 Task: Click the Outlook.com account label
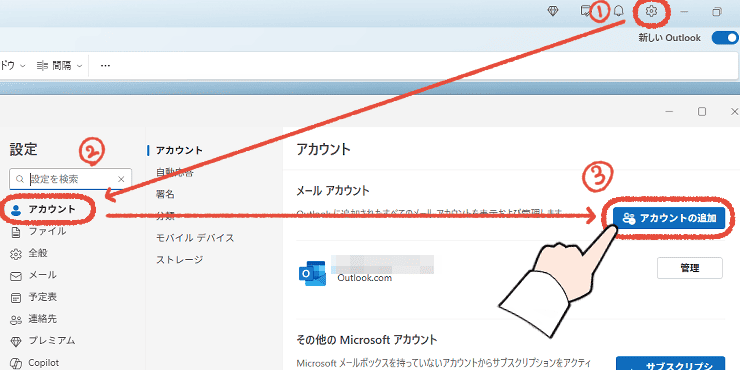(x=364, y=278)
